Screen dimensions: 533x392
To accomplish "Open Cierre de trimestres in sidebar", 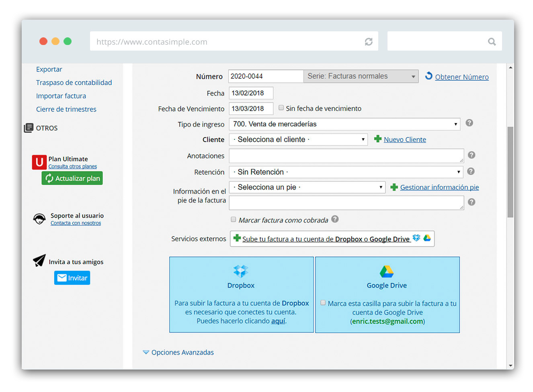I will [66, 109].
